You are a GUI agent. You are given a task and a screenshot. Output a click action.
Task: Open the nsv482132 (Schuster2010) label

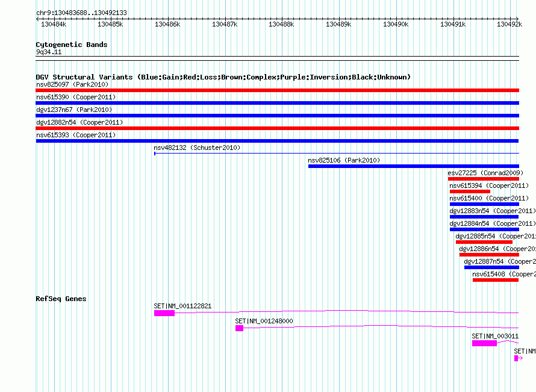[x=198, y=148]
